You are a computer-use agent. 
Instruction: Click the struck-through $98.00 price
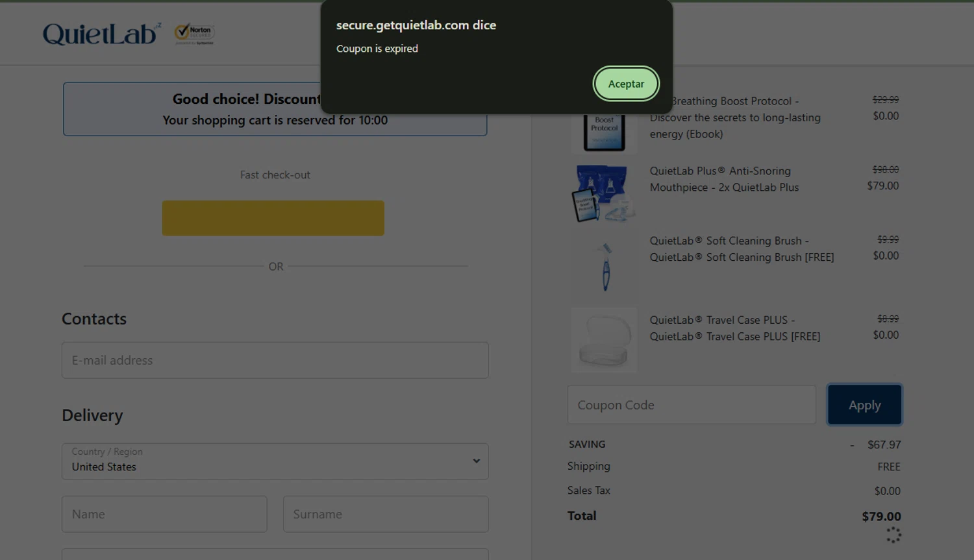(x=886, y=169)
